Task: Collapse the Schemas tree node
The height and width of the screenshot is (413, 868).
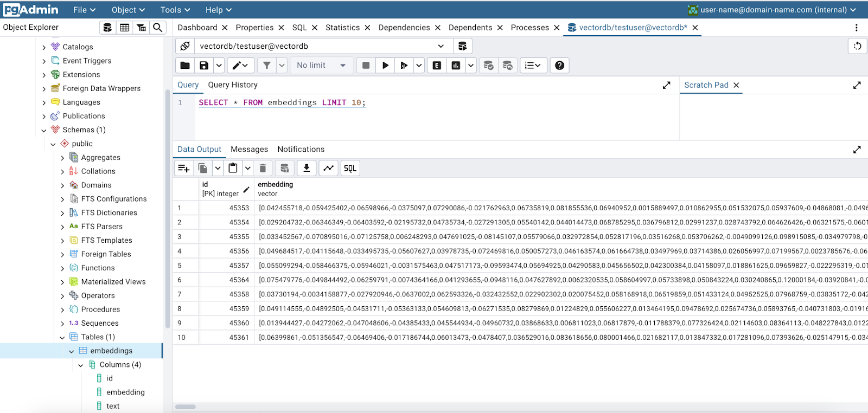Action: [x=44, y=130]
